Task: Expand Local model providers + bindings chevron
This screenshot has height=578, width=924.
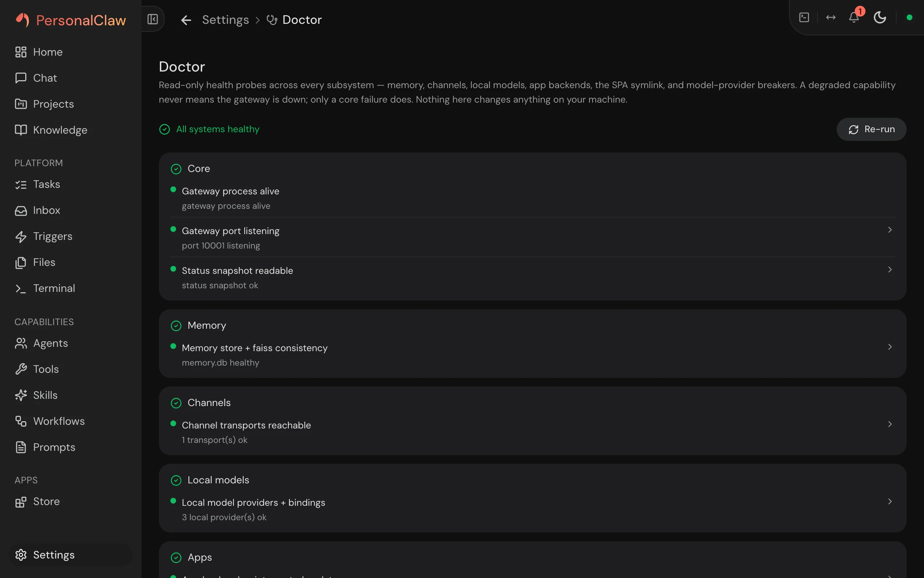Action: pyautogui.click(x=890, y=501)
